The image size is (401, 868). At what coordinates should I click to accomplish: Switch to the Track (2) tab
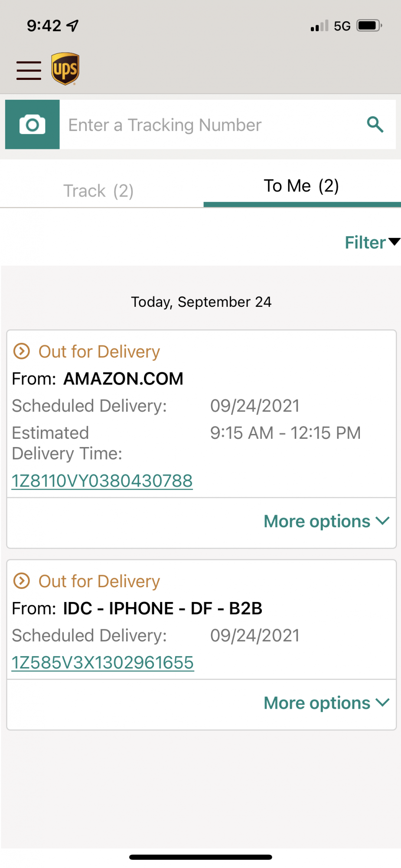pos(98,191)
